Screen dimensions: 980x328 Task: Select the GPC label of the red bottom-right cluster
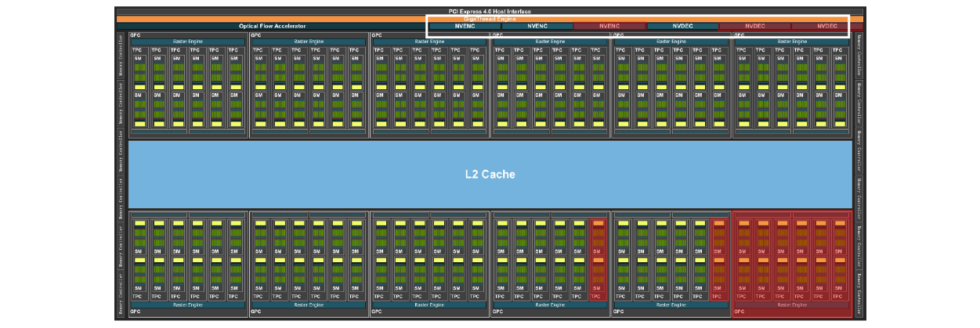pos(738,312)
